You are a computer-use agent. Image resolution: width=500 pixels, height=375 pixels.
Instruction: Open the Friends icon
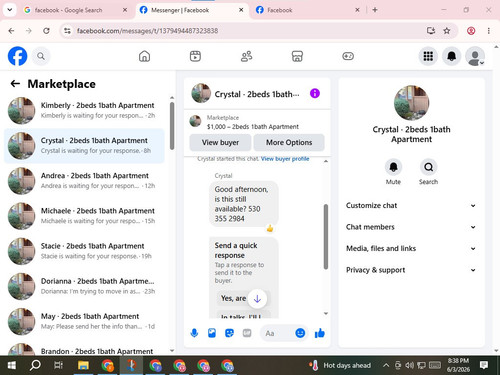tap(246, 56)
